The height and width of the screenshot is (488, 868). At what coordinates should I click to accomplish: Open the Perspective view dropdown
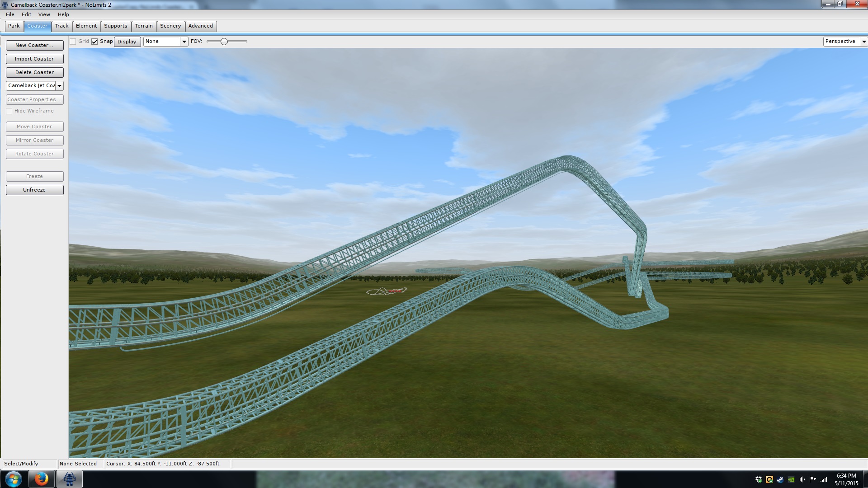coord(863,42)
